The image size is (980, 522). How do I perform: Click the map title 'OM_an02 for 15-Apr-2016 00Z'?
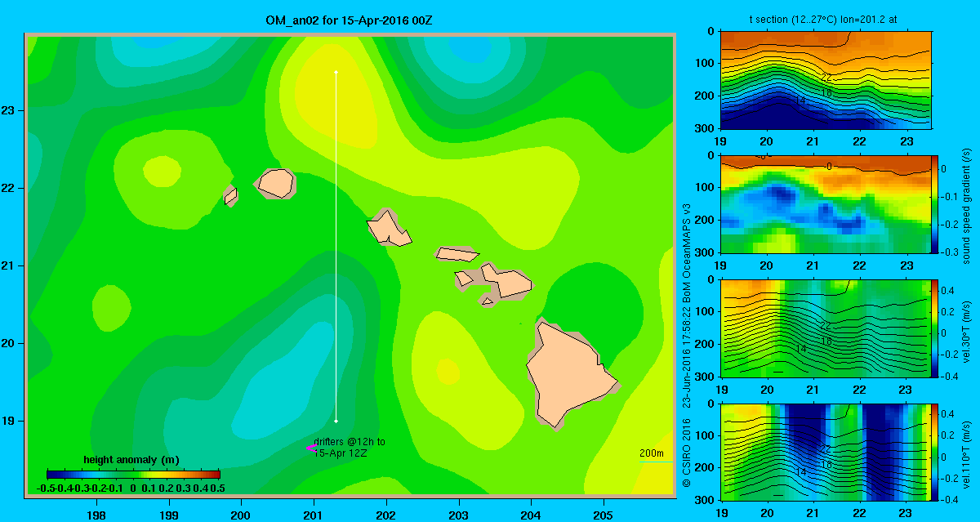[349, 19]
